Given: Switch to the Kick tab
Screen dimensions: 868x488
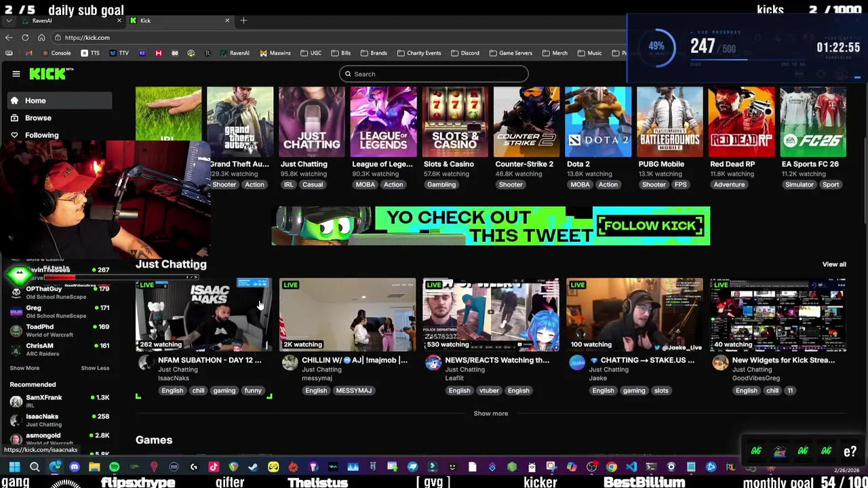Looking at the screenshot, I should (x=180, y=20).
